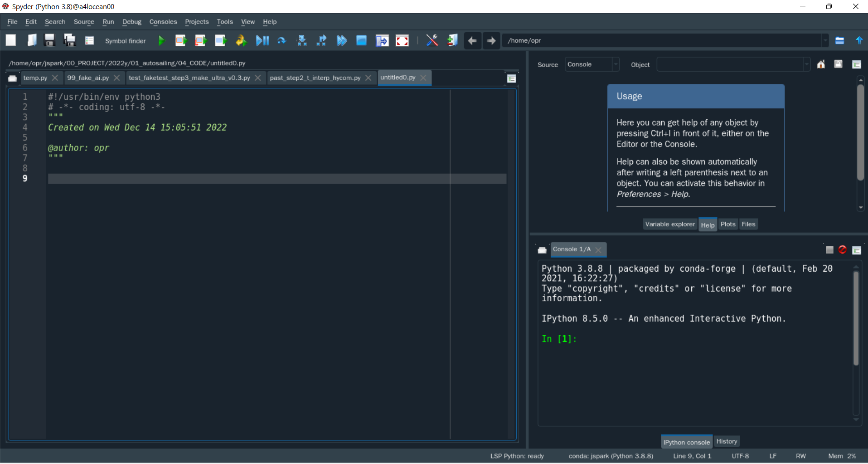The image size is (868, 464).
Task: Maximize the current pane
Action: (382, 41)
